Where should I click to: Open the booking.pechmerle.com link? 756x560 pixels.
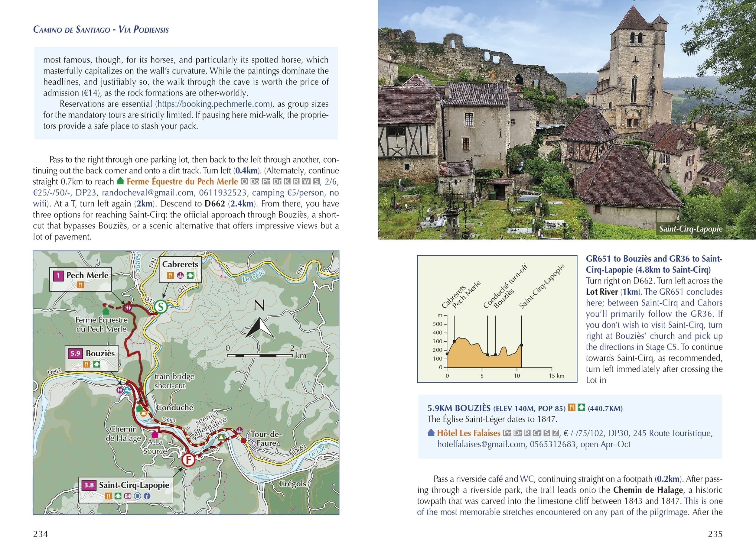[214, 104]
